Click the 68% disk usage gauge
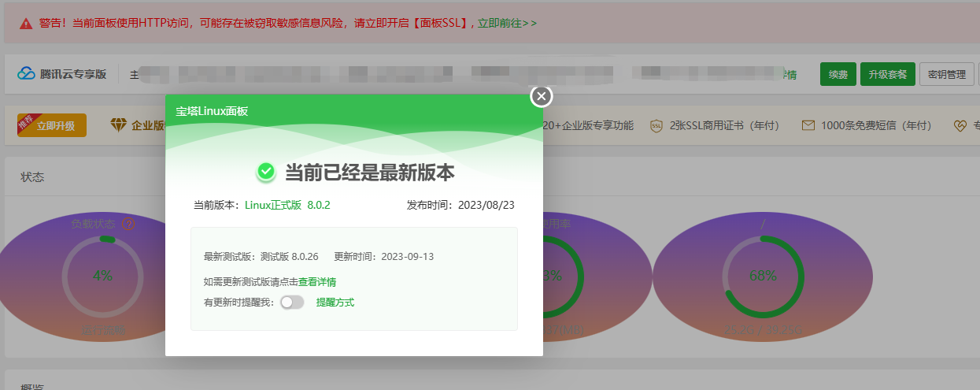The image size is (980, 390). 763,276
